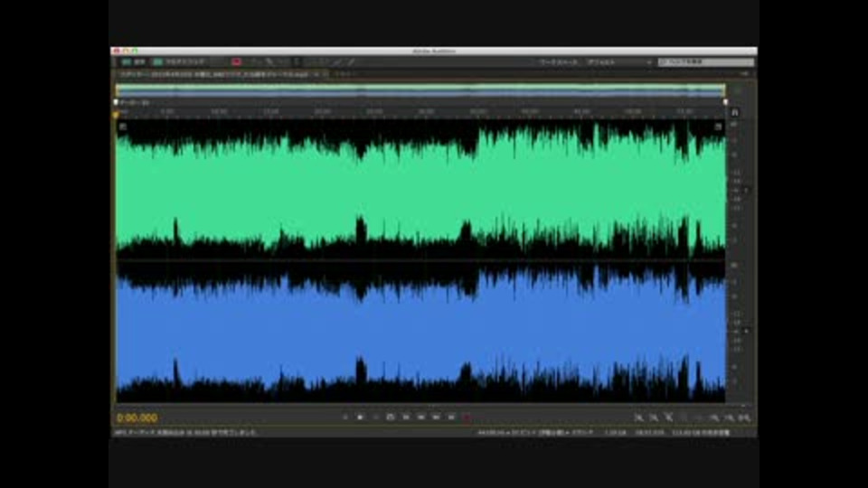Click the Rewind transport button

click(420, 418)
